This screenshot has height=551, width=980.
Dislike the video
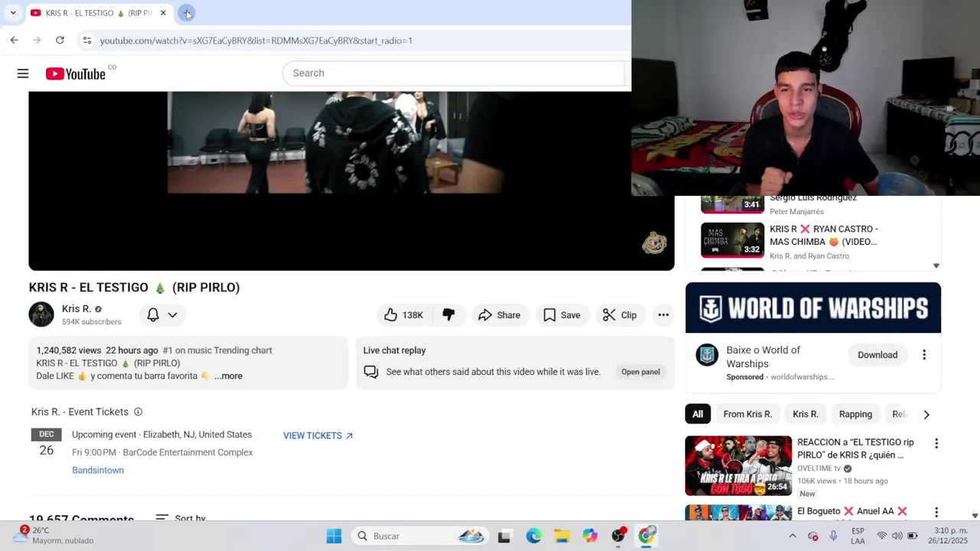coord(449,315)
